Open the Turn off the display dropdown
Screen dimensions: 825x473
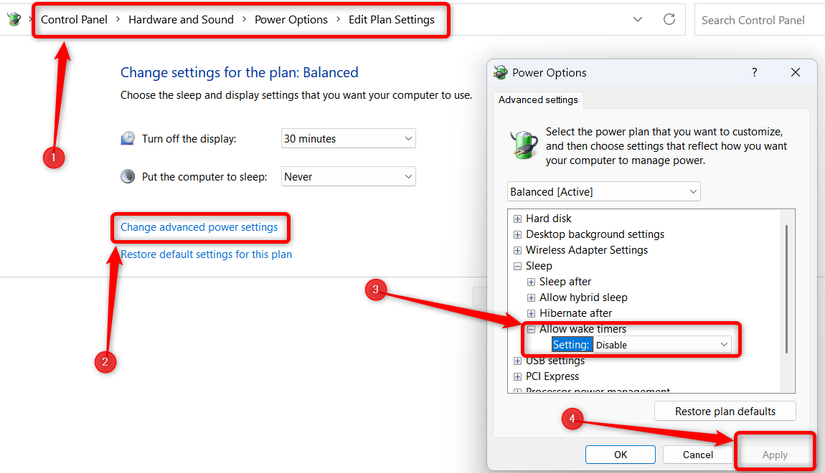pos(348,138)
